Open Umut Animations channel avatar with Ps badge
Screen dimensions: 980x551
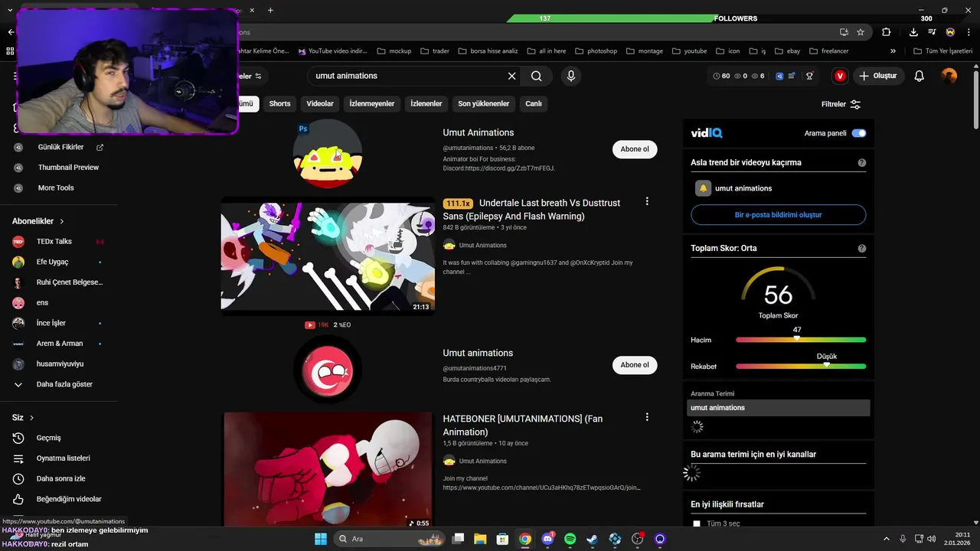328,155
